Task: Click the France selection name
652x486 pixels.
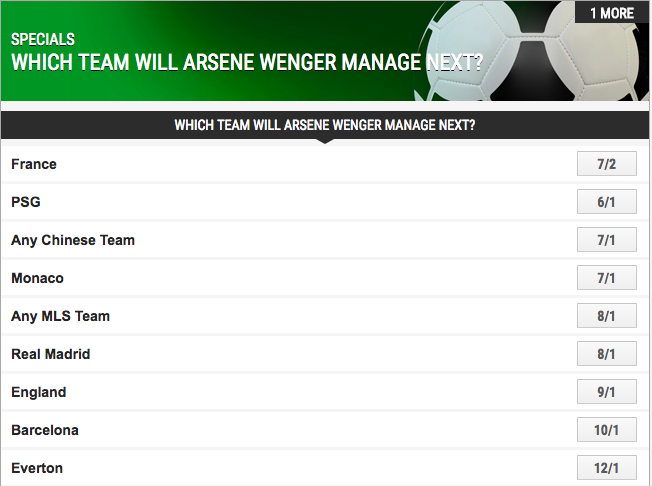Action: [x=34, y=164]
